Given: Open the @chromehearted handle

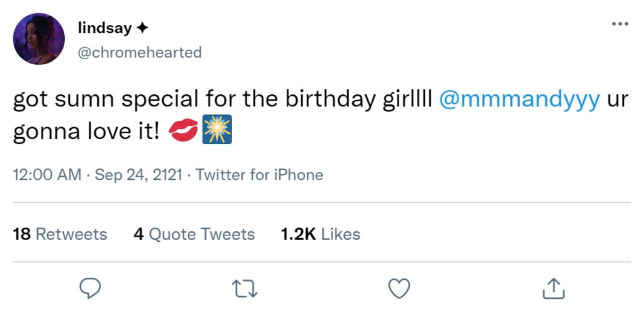Looking at the screenshot, I should [139, 53].
